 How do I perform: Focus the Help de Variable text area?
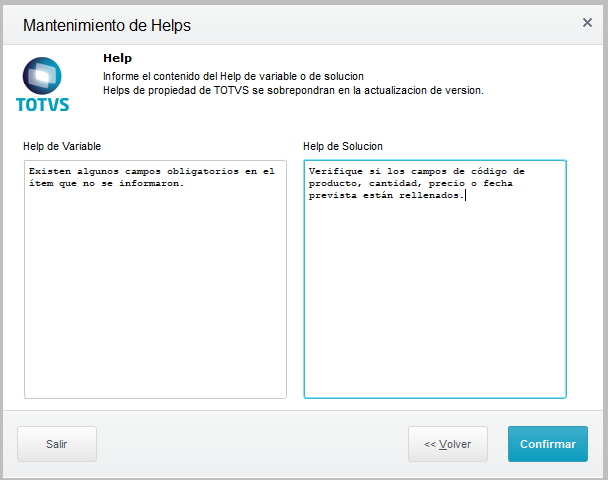coord(155,279)
